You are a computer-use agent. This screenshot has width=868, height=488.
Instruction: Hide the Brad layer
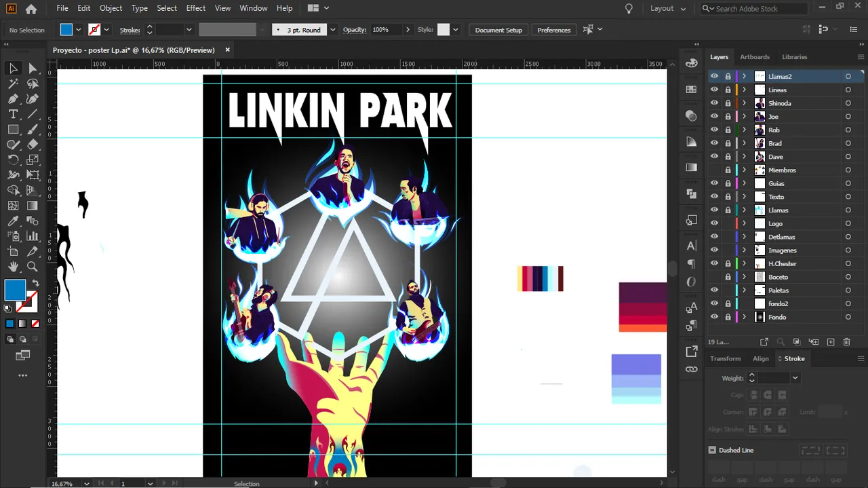coord(714,143)
